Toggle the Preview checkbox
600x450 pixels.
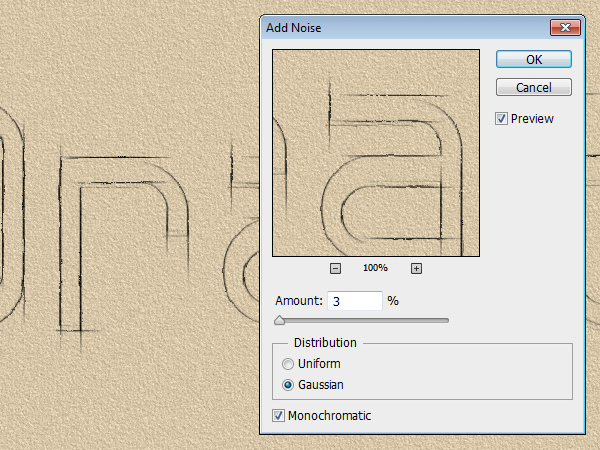[502, 119]
